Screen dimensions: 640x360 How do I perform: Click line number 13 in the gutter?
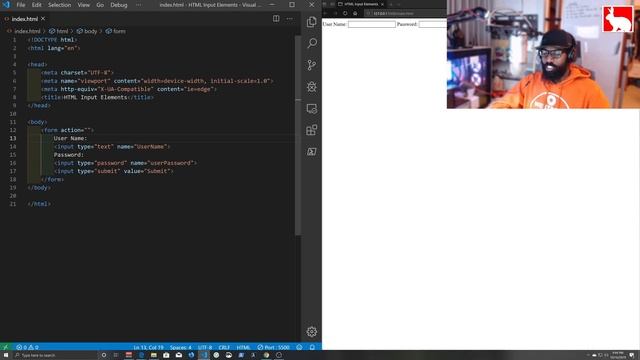pos(13,138)
